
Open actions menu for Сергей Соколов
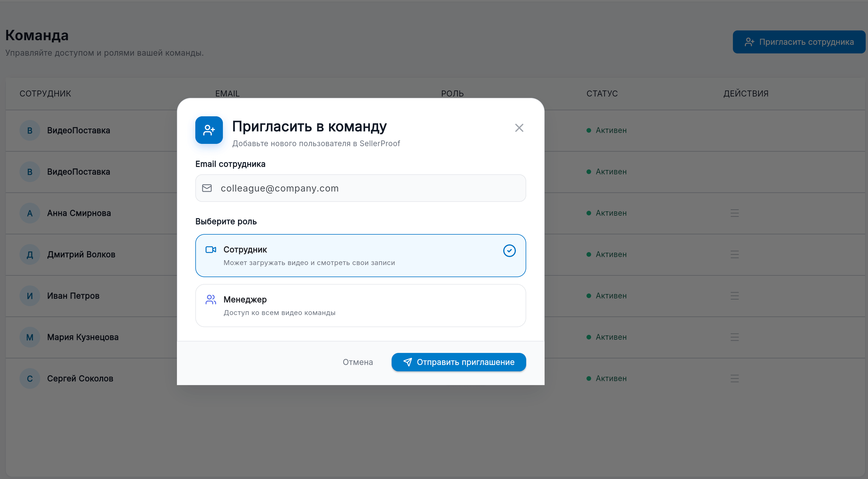(x=734, y=378)
